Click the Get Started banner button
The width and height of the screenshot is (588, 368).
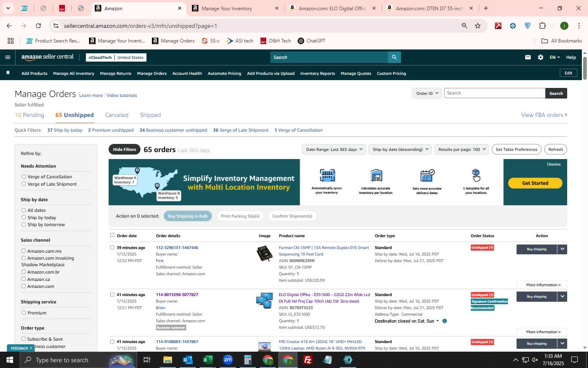[x=535, y=183]
